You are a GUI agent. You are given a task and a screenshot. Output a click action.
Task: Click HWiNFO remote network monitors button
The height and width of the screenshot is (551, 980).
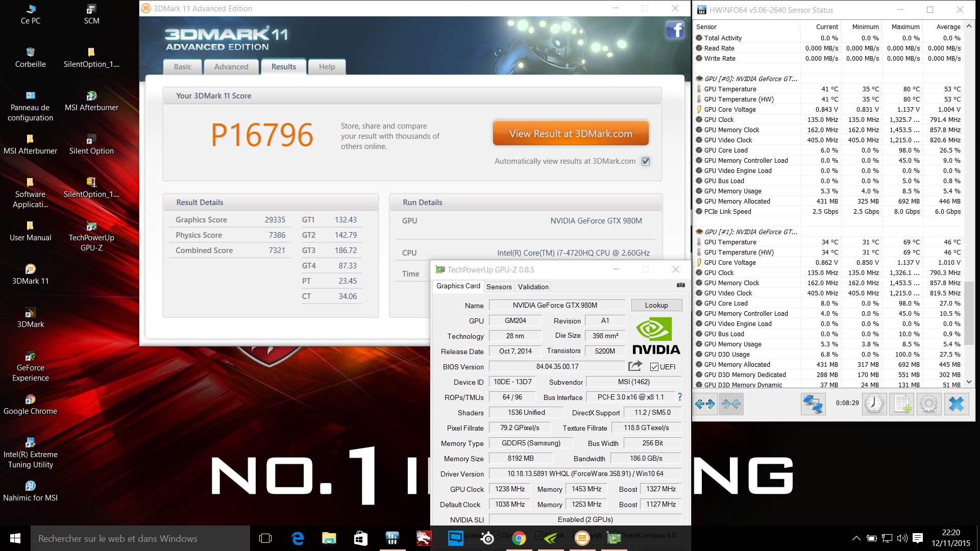click(813, 404)
